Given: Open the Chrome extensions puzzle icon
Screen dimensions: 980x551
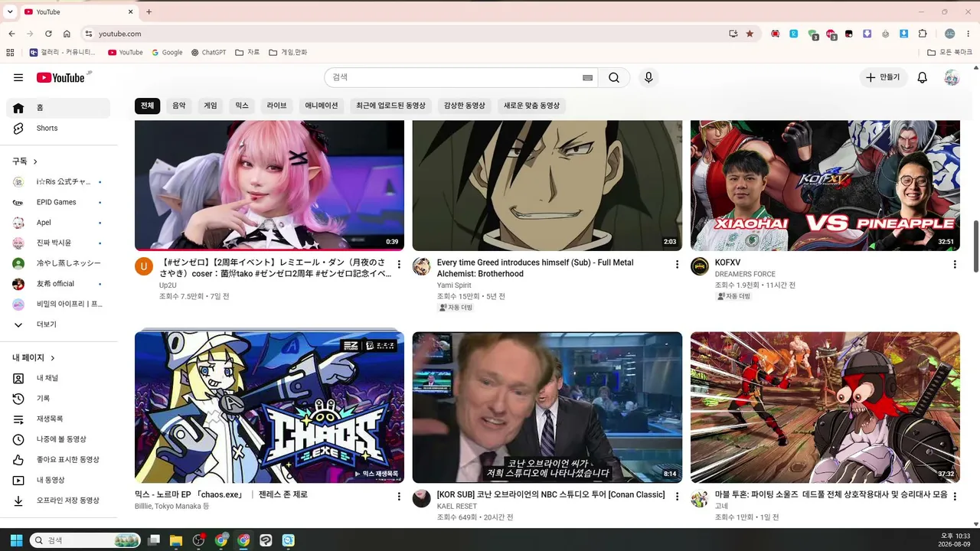Looking at the screenshot, I should 923,34.
